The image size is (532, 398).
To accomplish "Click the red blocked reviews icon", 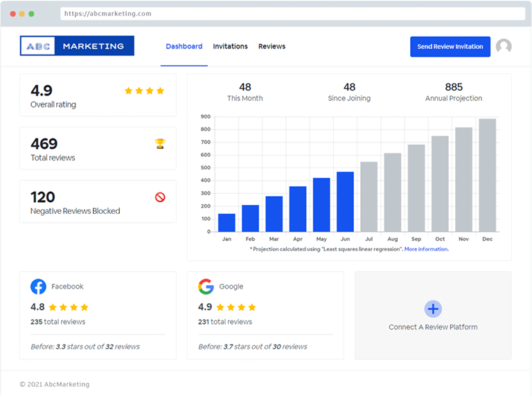I will (160, 197).
